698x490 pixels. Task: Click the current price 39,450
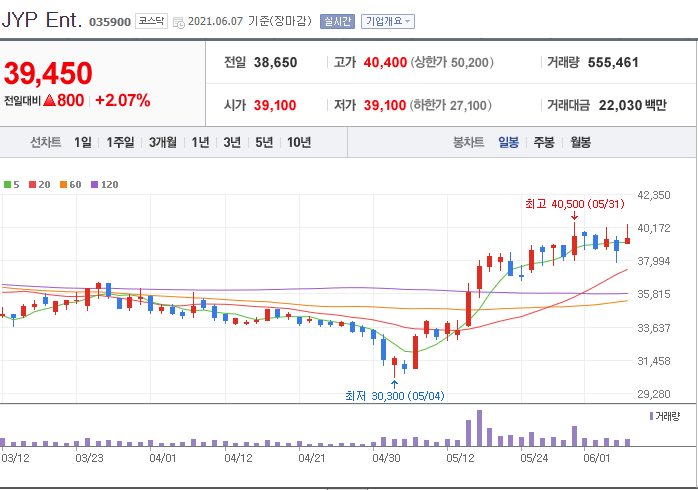pyautogui.click(x=48, y=73)
